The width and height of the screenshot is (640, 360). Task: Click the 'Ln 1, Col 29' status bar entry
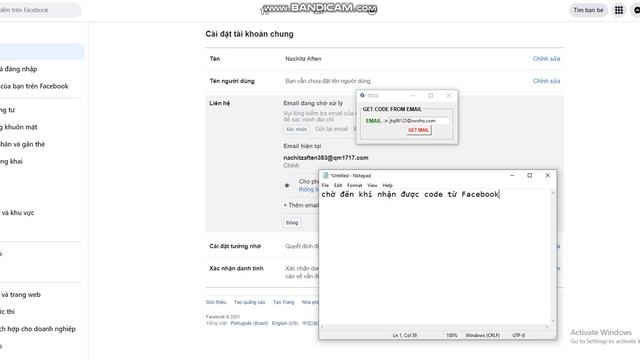tap(404, 335)
